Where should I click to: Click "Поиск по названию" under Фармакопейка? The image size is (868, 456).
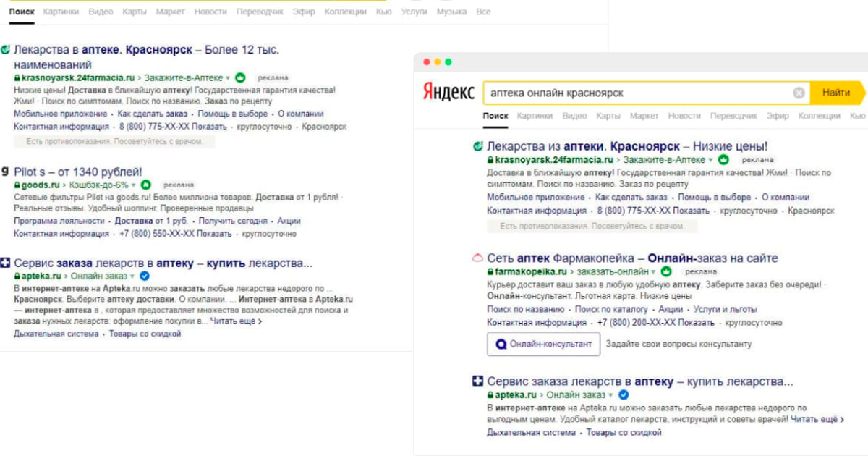(x=525, y=309)
